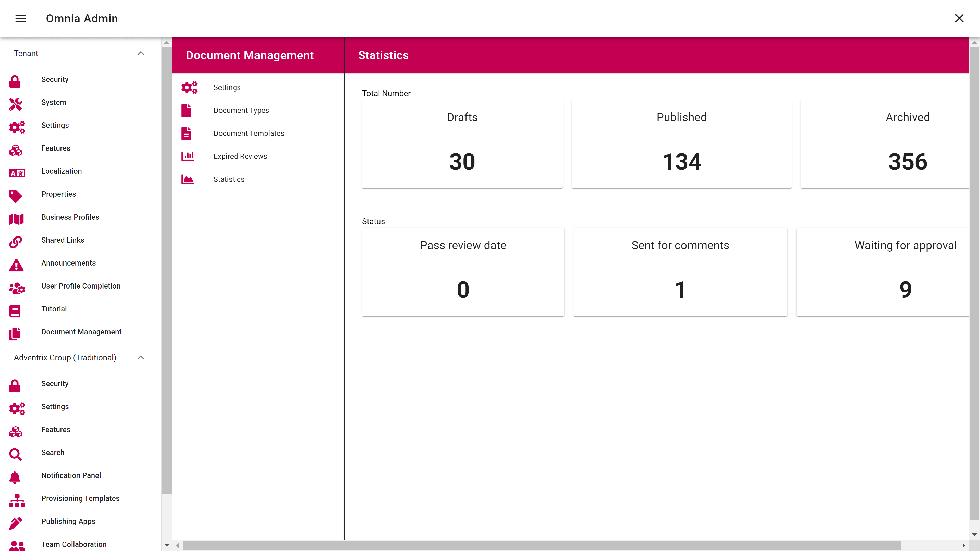Click the Team Collaboration people icon
This screenshot has width=980, height=551.
click(x=17, y=546)
